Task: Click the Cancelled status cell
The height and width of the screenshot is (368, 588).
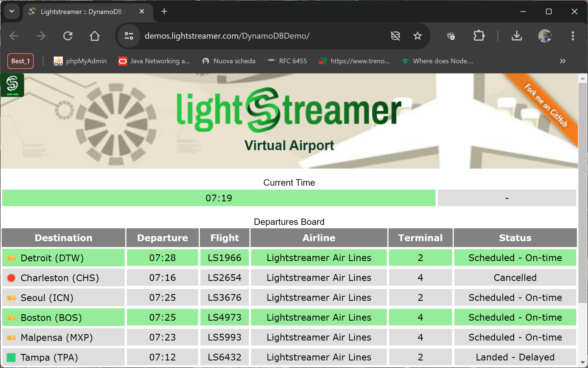Action: (515, 278)
